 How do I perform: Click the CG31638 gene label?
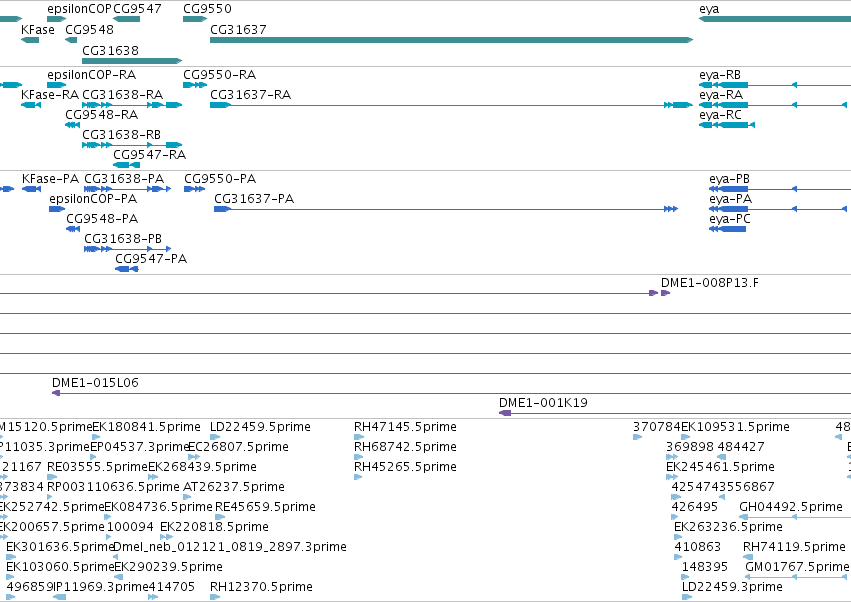111,50
